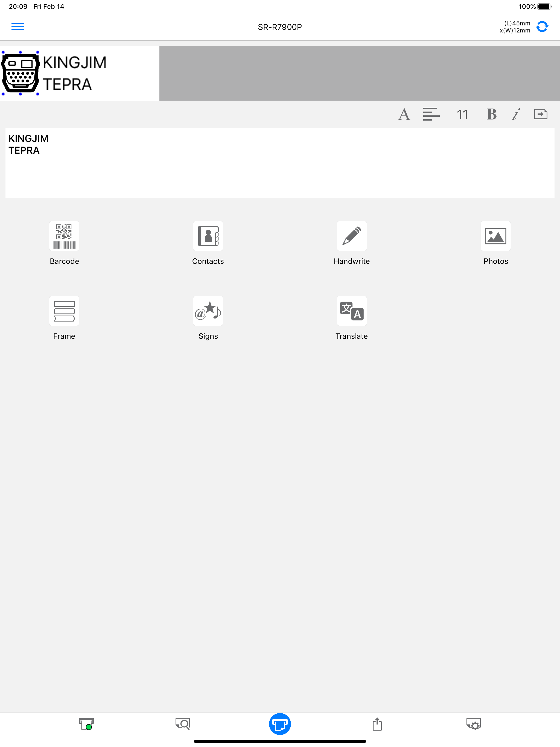Tap the tape size label (L)45mm x(W)12mm
This screenshot has width=560, height=747.
[x=515, y=27]
